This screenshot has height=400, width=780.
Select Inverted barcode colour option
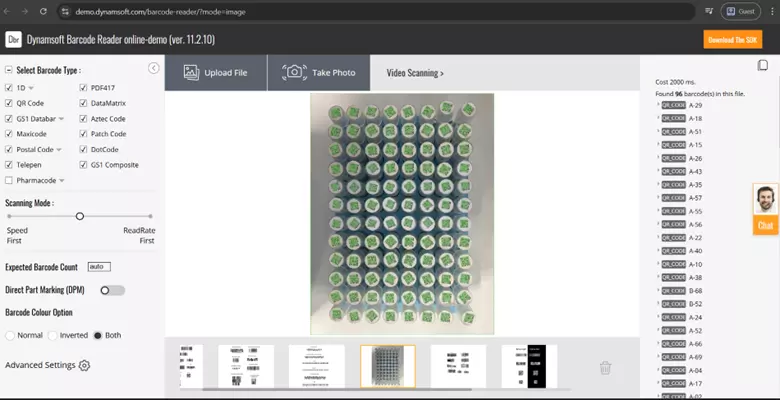coord(53,336)
